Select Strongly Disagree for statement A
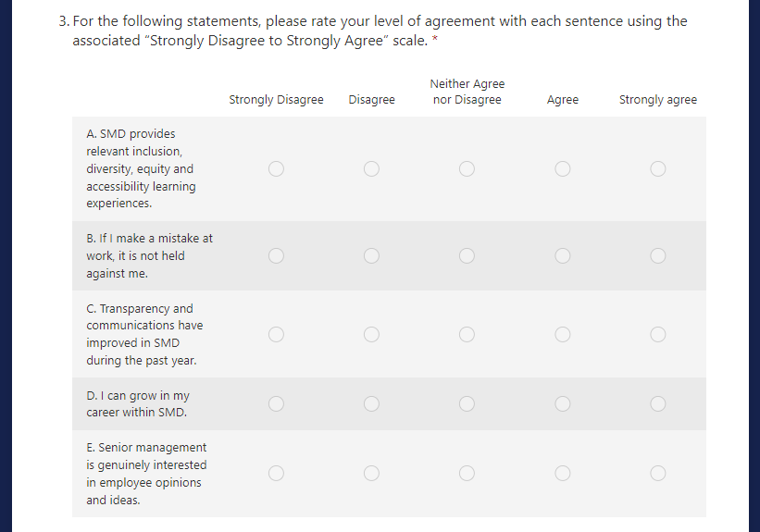Viewport: 760px width, 532px height. point(276,168)
